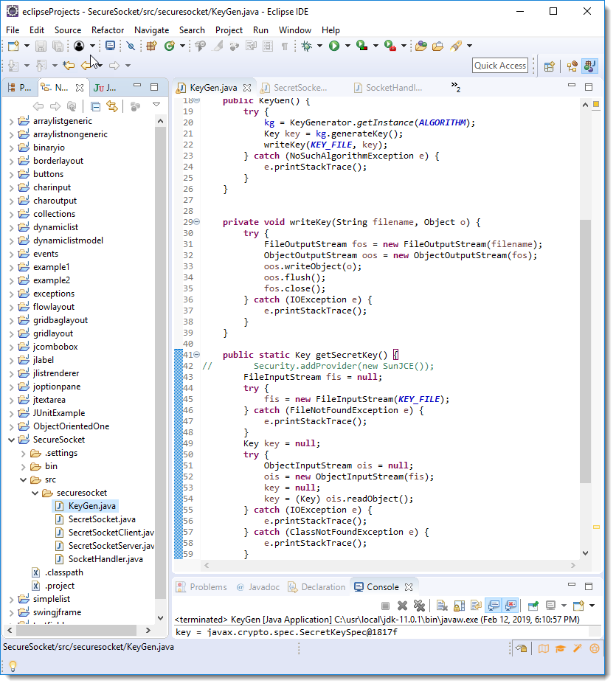Screen dimensions: 616x686
Task: Toggle Scroll Lock in Console toolbar
Action: point(459,606)
